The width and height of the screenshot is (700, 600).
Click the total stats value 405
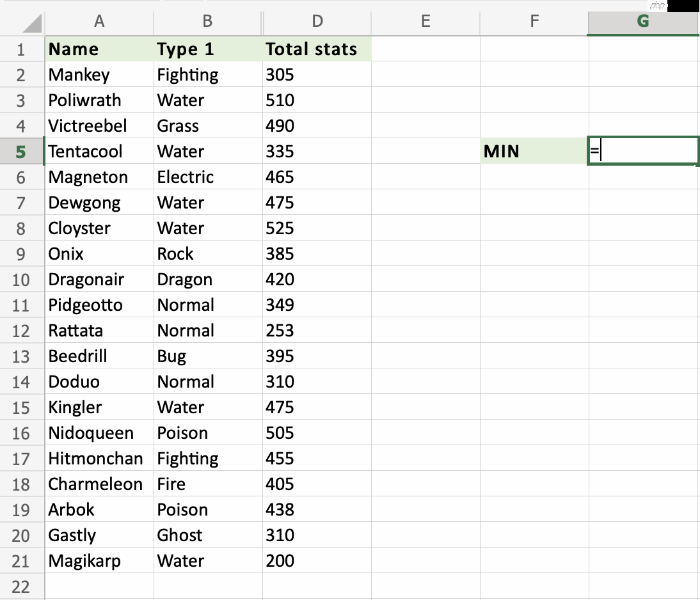tap(317, 484)
